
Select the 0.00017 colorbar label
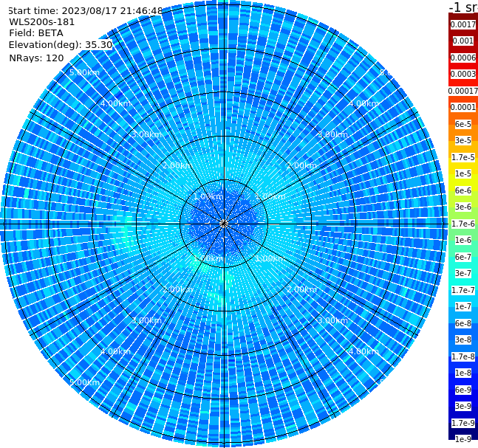pos(463,91)
